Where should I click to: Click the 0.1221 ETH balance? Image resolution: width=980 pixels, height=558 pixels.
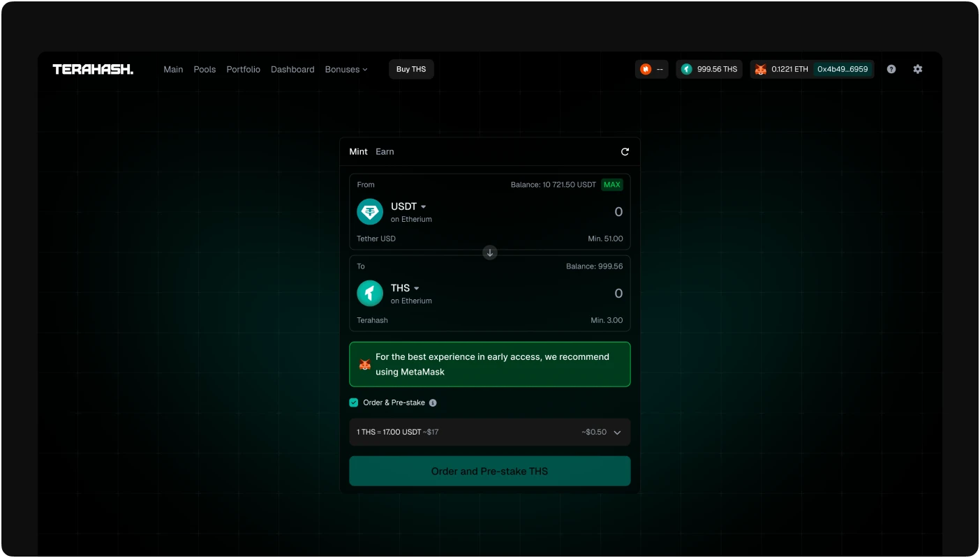click(790, 69)
